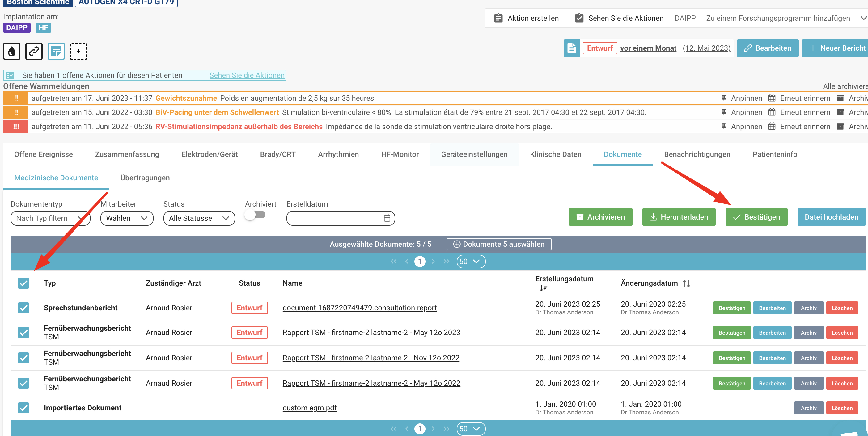Viewport: 868px width, 436px height.
Task: Click pin icon for RV-Stimulationsimpedanz alert
Action: (723, 127)
